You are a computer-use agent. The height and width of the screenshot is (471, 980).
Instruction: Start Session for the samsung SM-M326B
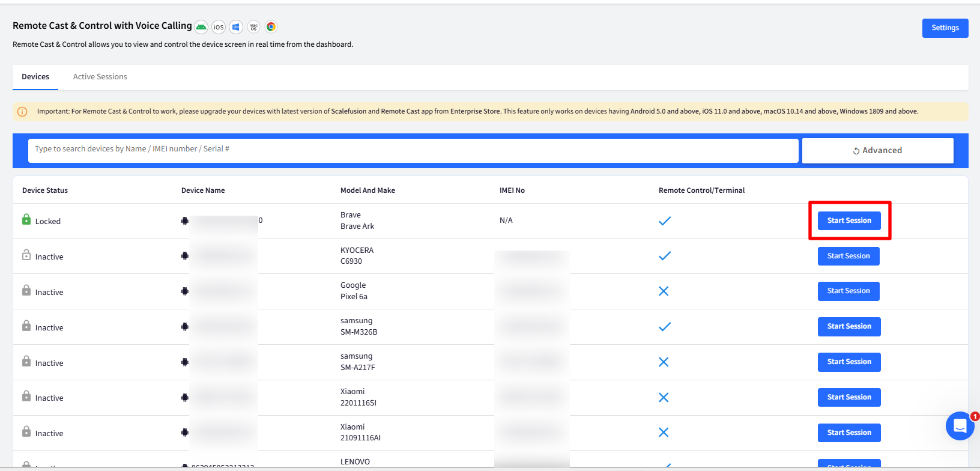(849, 326)
